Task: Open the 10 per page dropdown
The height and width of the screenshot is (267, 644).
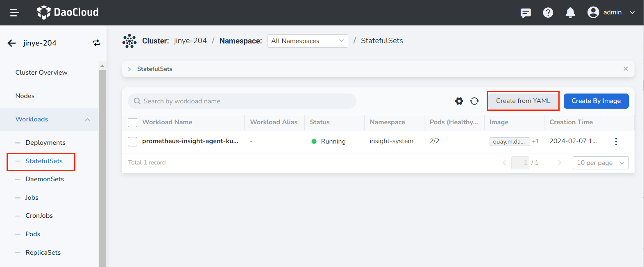Action: [600, 163]
